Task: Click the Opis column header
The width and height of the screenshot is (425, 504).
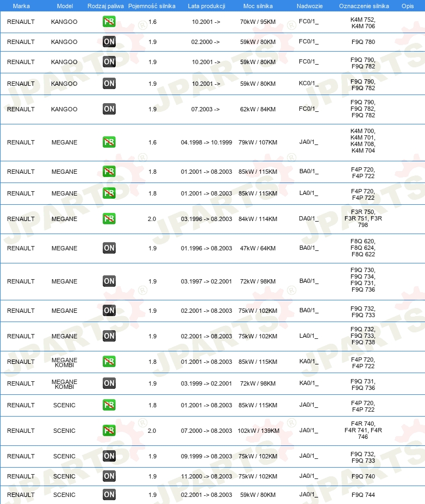Action: [x=408, y=6]
